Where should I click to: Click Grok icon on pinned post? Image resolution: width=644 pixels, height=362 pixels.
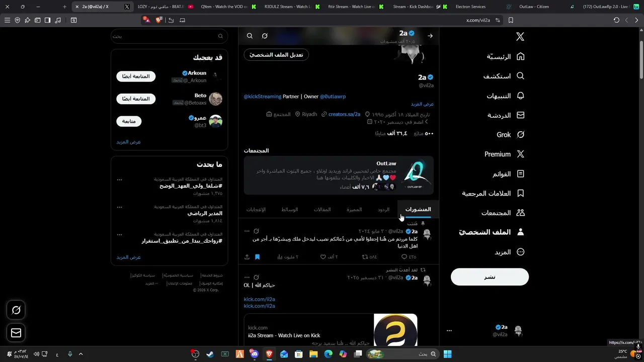coord(256,231)
